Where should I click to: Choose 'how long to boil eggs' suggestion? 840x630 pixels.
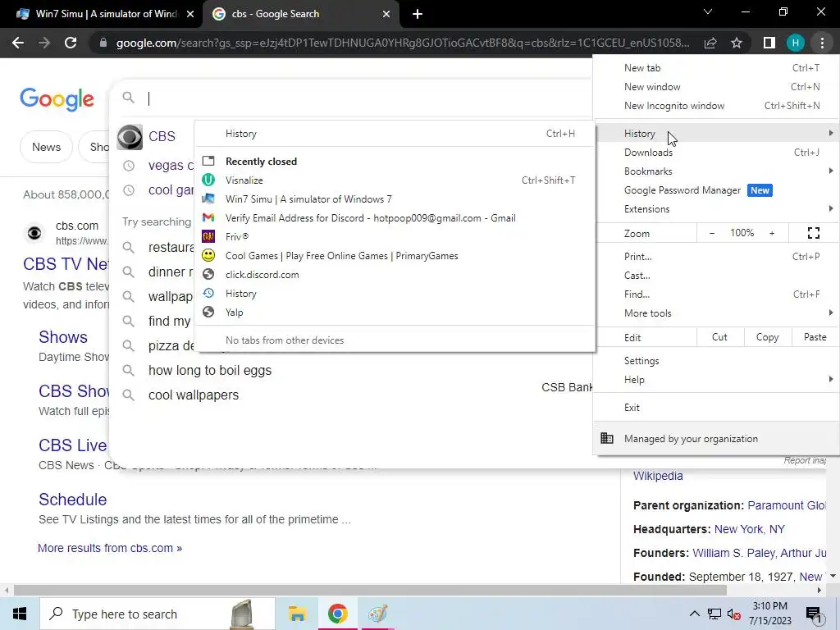[x=209, y=370]
